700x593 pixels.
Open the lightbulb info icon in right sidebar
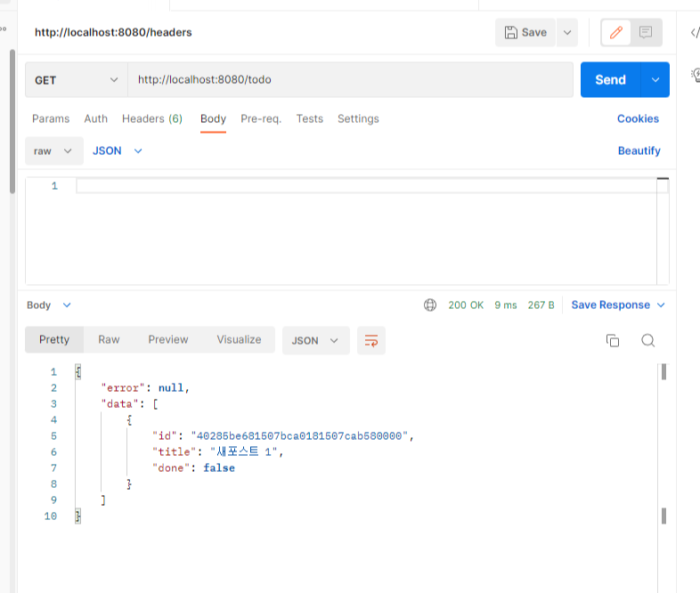click(696, 75)
